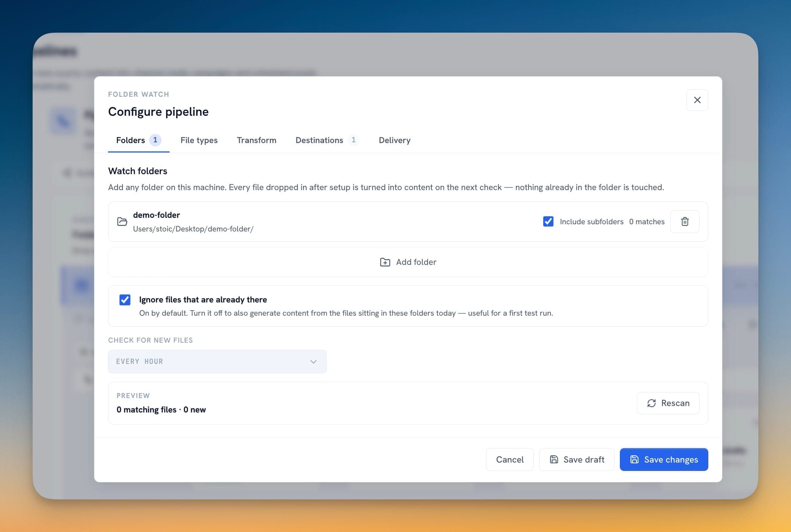
Task: Click Cancel to discard changes
Action: (510, 460)
